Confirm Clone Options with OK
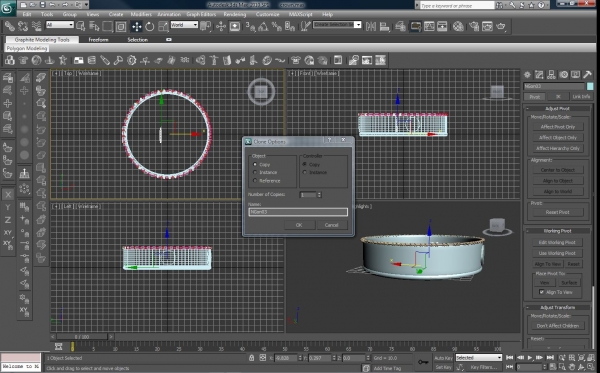 pyautogui.click(x=299, y=225)
